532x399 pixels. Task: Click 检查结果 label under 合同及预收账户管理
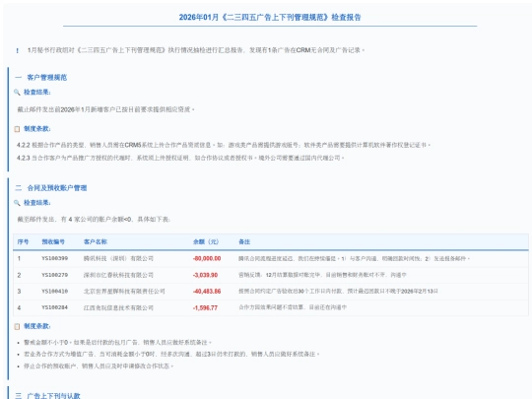[37, 203]
